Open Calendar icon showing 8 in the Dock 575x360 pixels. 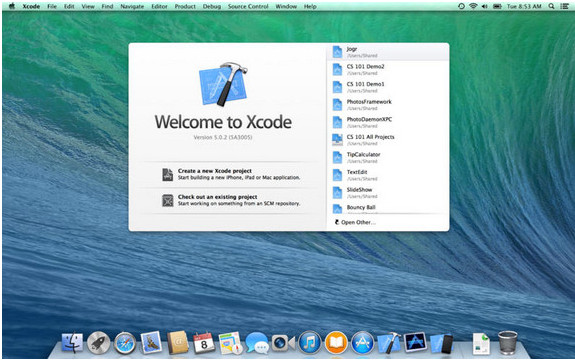click(204, 343)
